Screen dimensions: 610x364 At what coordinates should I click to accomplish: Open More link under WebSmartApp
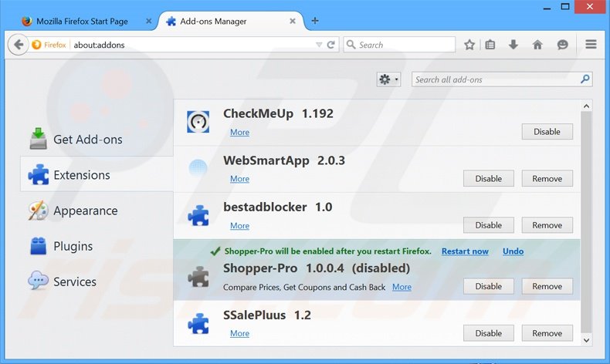(239, 179)
